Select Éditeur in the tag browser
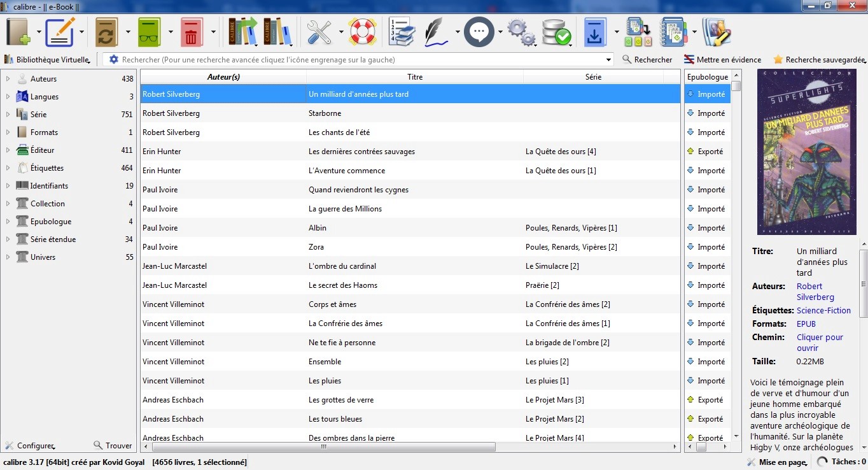Image resolution: width=868 pixels, height=470 pixels. (42, 150)
